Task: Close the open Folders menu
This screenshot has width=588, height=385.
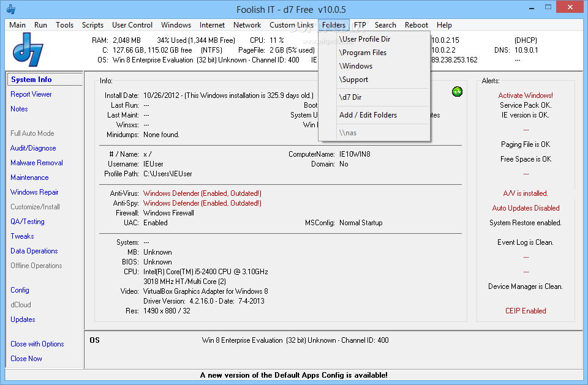Action: (333, 25)
